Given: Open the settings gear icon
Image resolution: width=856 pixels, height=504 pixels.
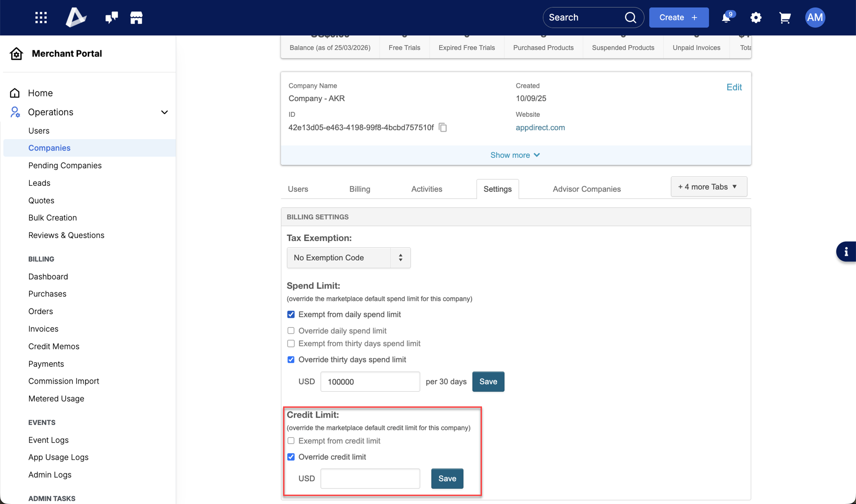Looking at the screenshot, I should click(756, 17).
